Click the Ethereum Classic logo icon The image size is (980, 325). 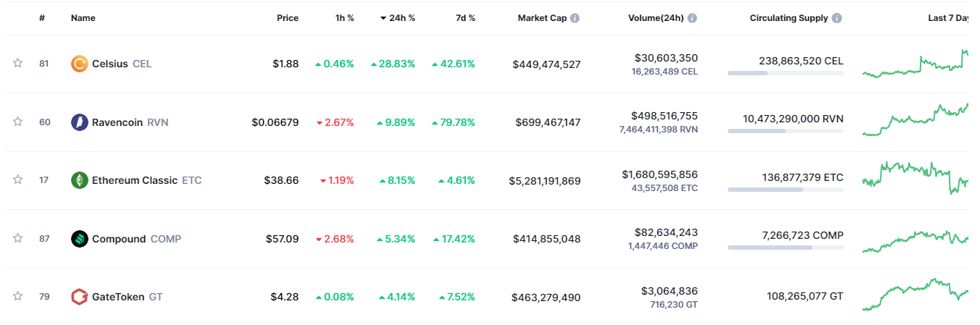pyautogui.click(x=80, y=180)
